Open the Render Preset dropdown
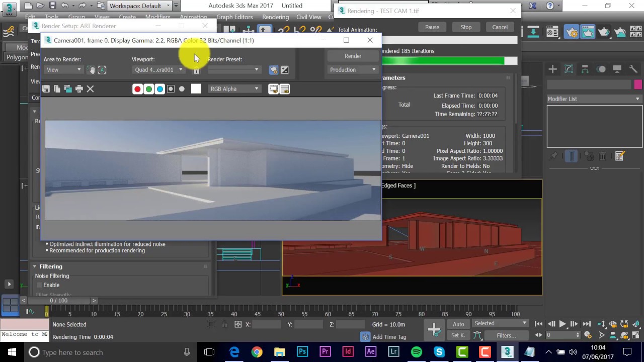Screen dimensions: 644x362 (x=234, y=70)
